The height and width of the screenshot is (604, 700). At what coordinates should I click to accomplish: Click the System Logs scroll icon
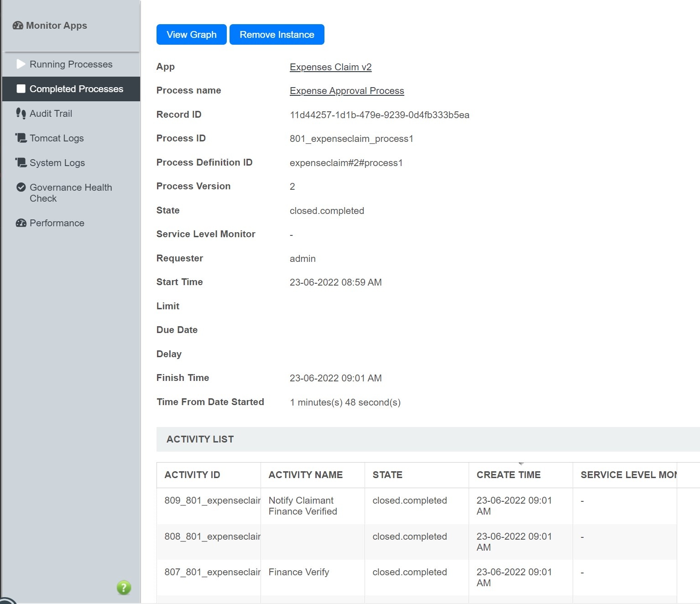(21, 162)
